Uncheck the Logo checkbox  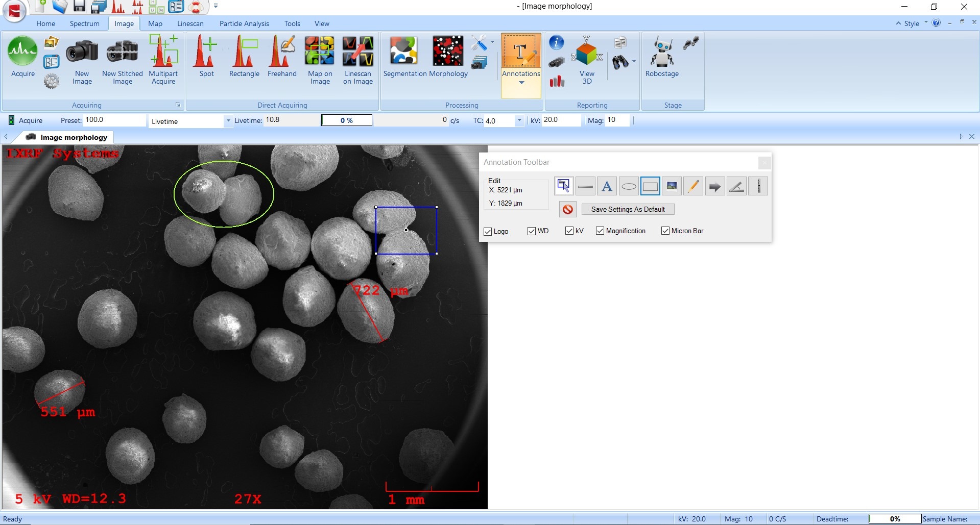coord(488,232)
